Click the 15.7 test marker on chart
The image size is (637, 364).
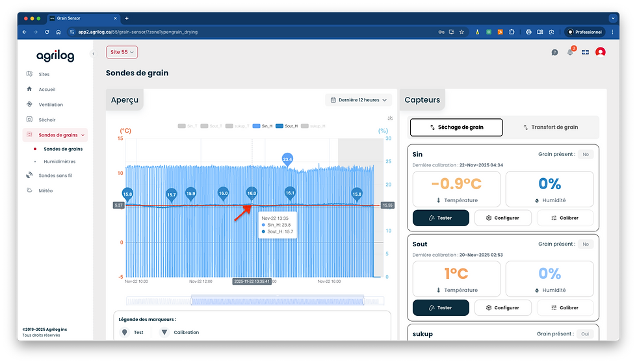172,194
